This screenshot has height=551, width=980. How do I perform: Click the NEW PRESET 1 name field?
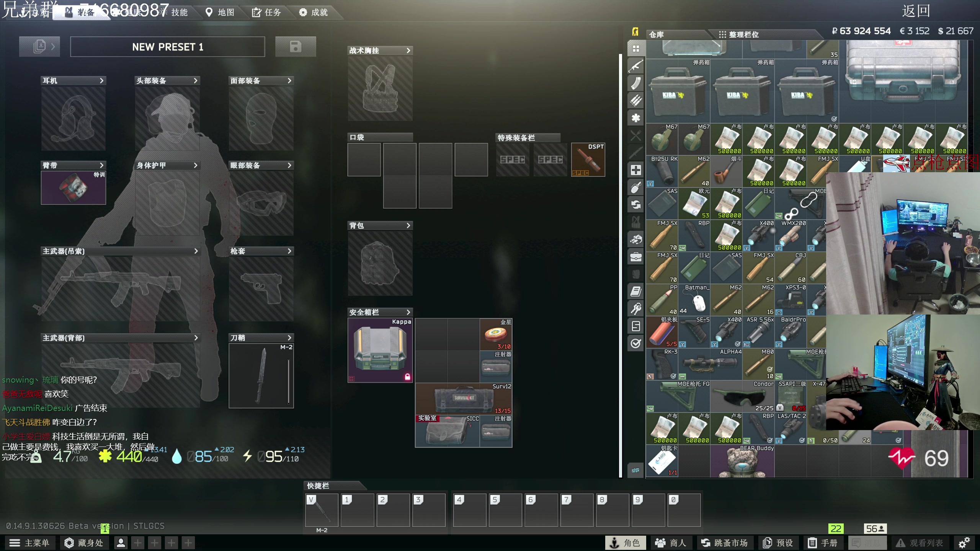click(x=168, y=47)
